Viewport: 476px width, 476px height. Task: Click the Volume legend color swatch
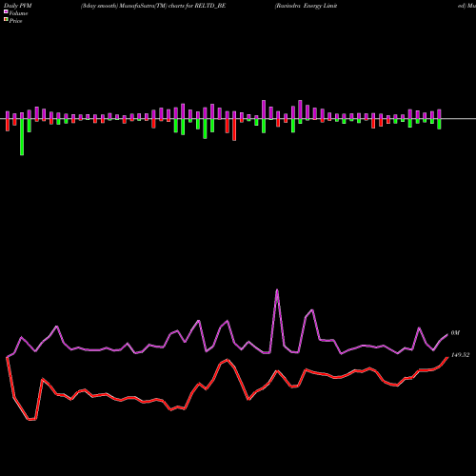point(6,12)
